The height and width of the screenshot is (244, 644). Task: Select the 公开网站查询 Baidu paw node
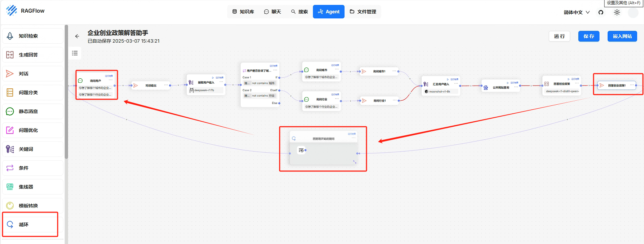(501, 87)
